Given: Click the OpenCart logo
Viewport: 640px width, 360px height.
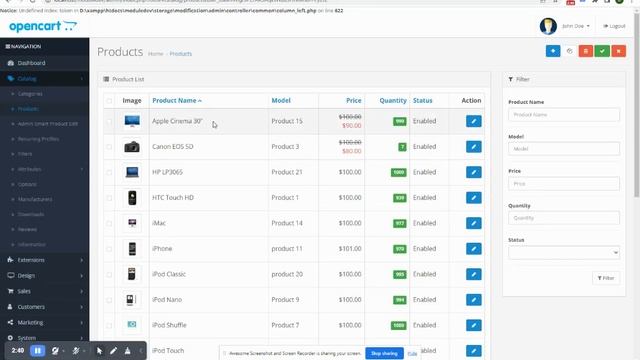Looking at the screenshot, I should point(43,27).
